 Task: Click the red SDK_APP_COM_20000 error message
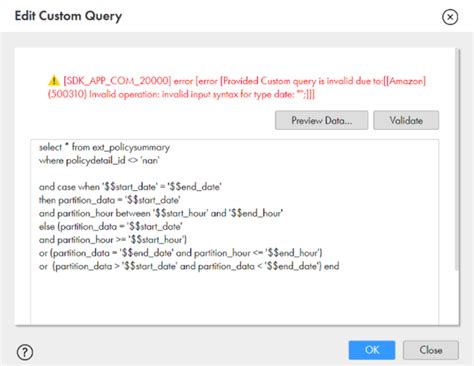click(237, 87)
